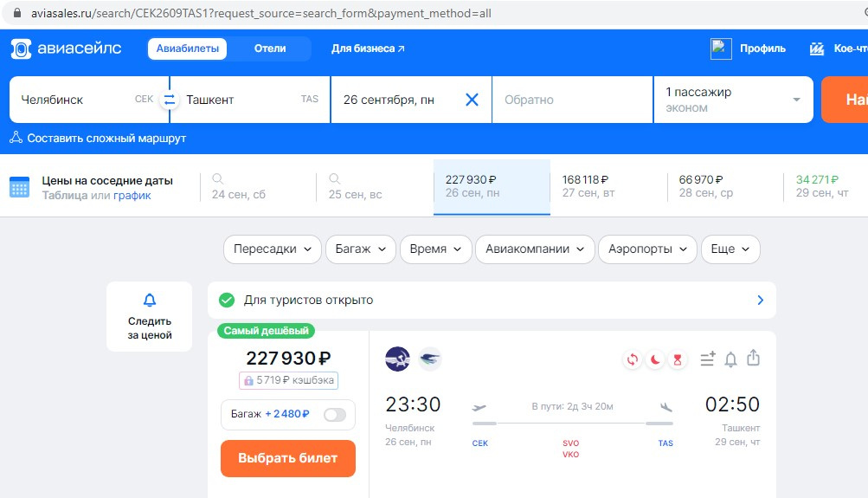The height and width of the screenshot is (498, 868).
Task: Click the green checkmark for tourists open
Action: click(x=227, y=301)
